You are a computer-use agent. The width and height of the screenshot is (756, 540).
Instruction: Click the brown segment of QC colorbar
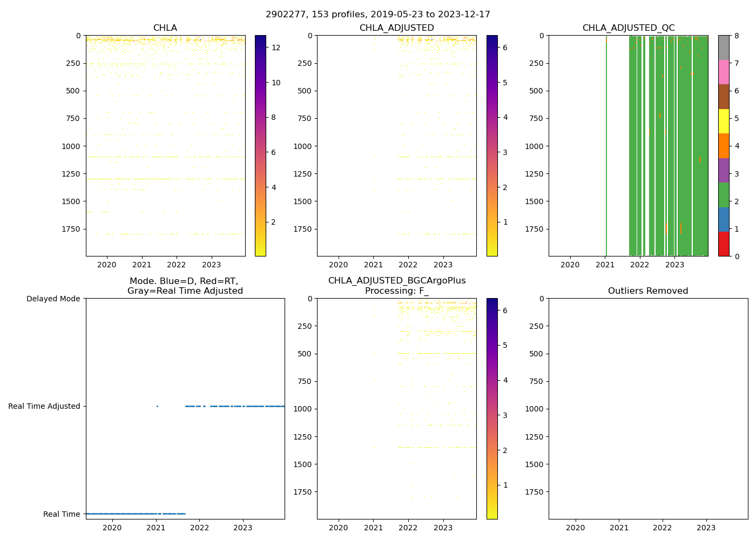[x=724, y=97]
